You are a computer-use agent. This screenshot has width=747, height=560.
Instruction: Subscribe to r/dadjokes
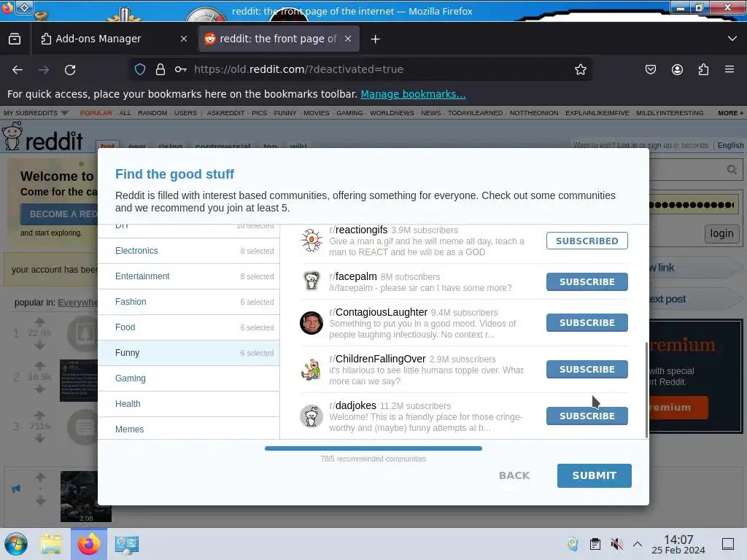[x=587, y=416]
